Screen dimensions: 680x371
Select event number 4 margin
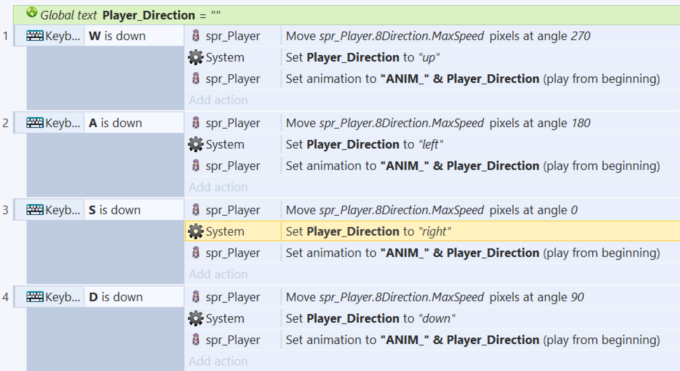point(5,297)
